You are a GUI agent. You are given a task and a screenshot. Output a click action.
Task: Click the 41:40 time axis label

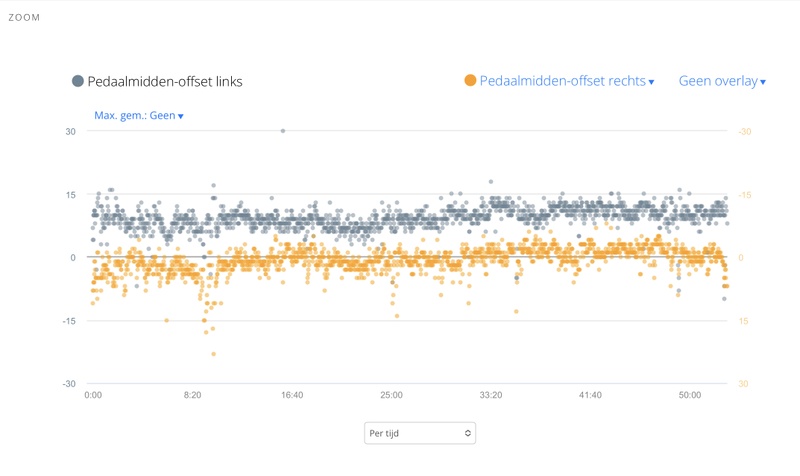590,396
